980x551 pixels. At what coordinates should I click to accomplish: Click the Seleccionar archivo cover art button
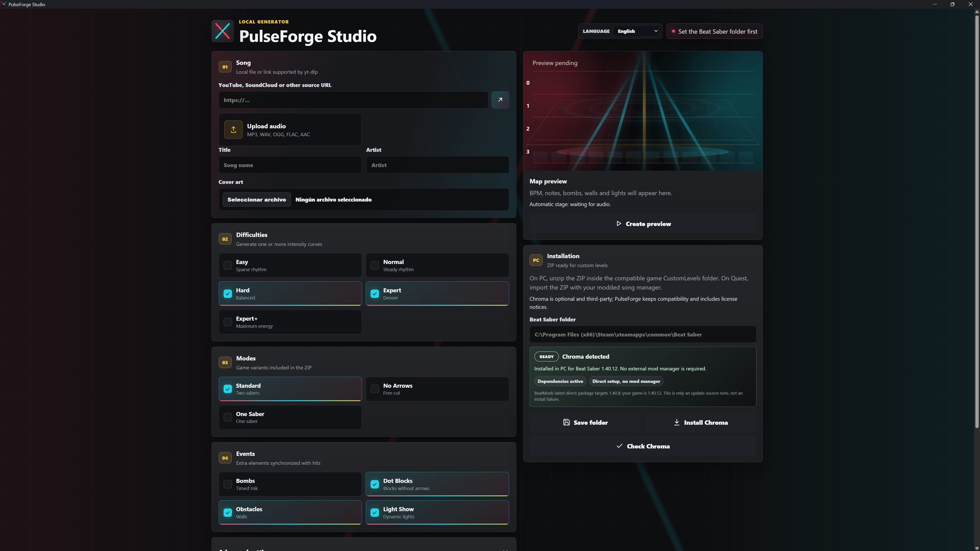click(256, 200)
